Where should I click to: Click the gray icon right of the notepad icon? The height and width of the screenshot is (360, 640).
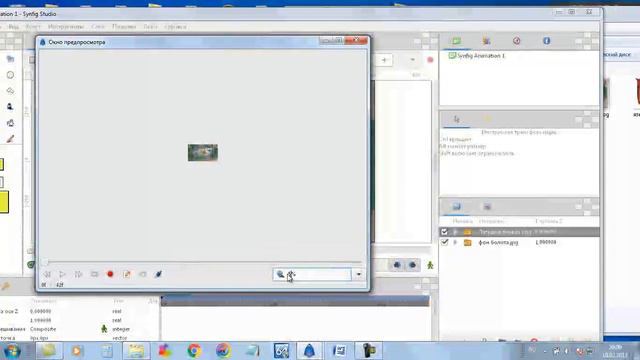tap(142, 274)
